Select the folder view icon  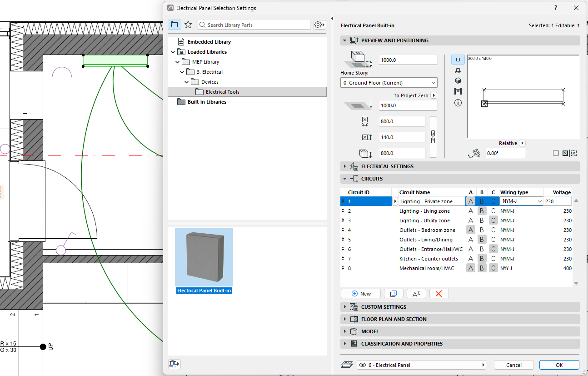174,25
